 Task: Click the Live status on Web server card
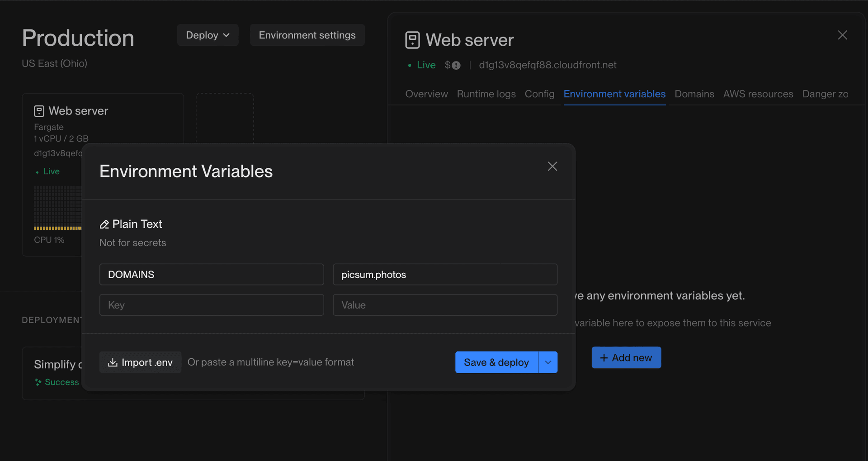coord(51,171)
